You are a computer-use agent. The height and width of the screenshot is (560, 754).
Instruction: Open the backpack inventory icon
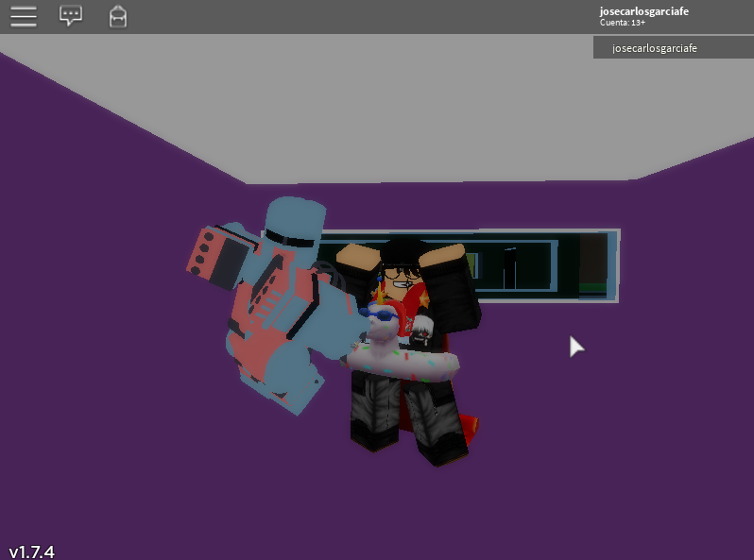(x=118, y=16)
